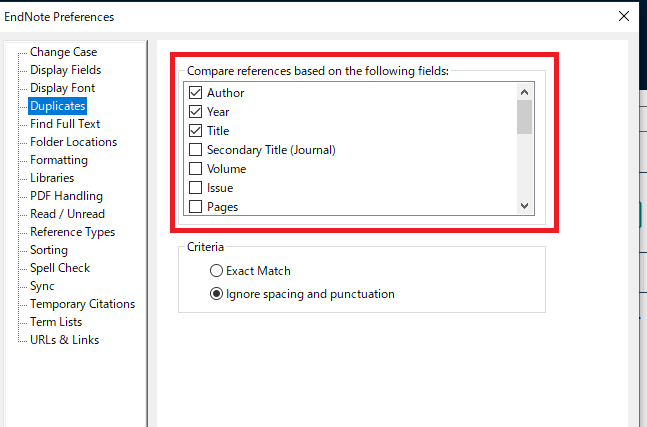Select the Exact Match radio option
The image size is (647, 427).
pos(216,271)
